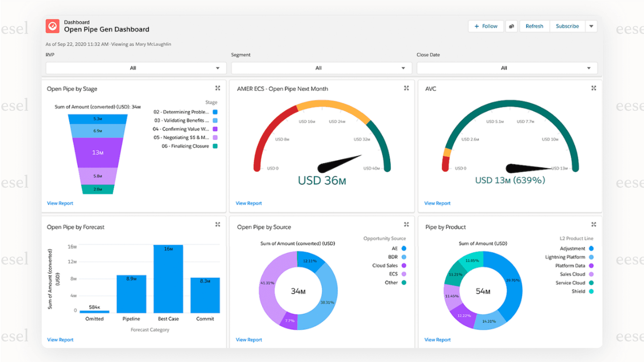Click the Refresh button
Image resolution: width=644 pixels, height=362 pixels.
534,26
